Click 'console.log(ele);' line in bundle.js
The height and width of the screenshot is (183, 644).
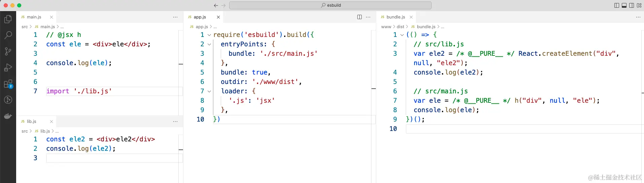[446, 110]
